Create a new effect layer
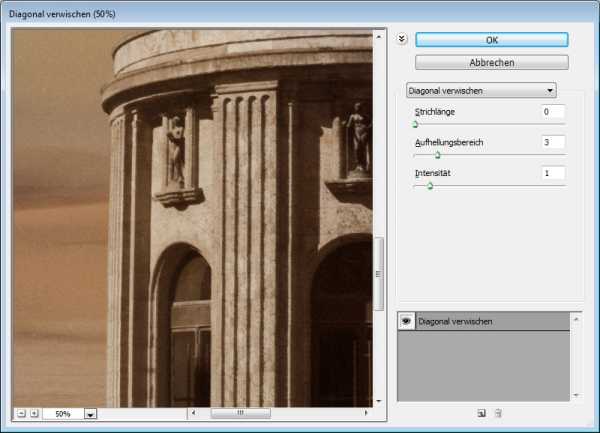 point(481,412)
